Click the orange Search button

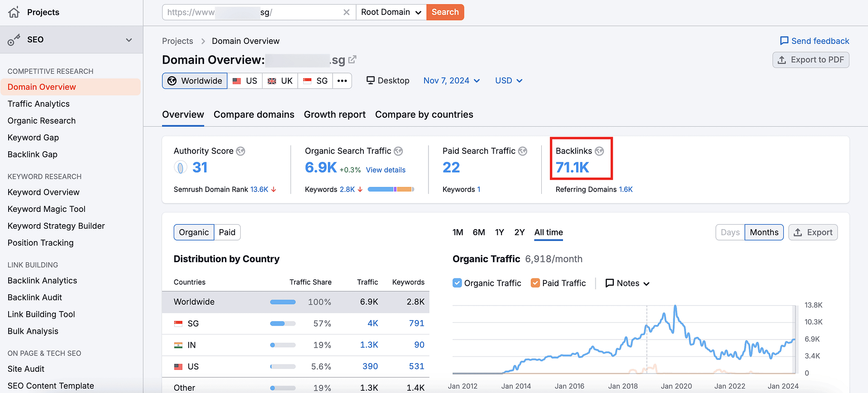click(445, 12)
